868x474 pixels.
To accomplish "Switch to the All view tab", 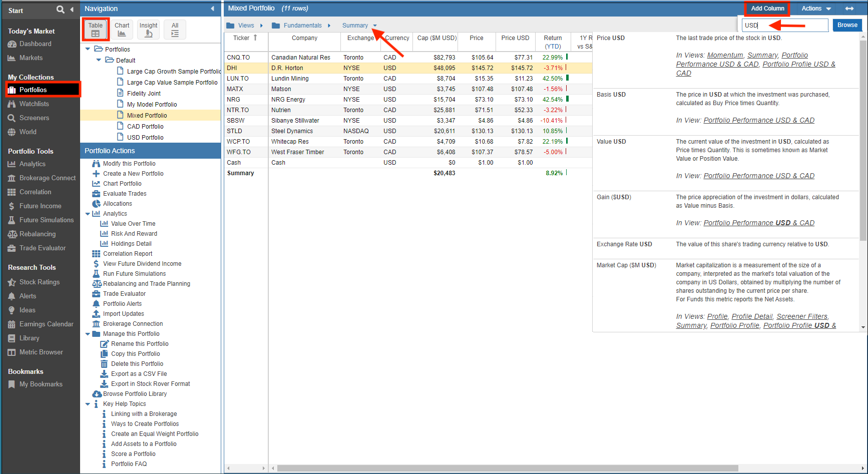I will tap(175, 30).
